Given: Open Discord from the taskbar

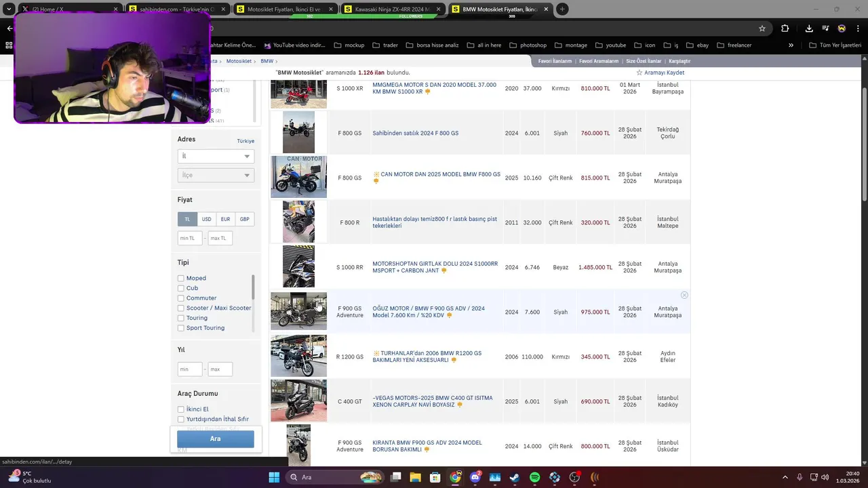Looking at the screenshot, I should tap(475, 477).
